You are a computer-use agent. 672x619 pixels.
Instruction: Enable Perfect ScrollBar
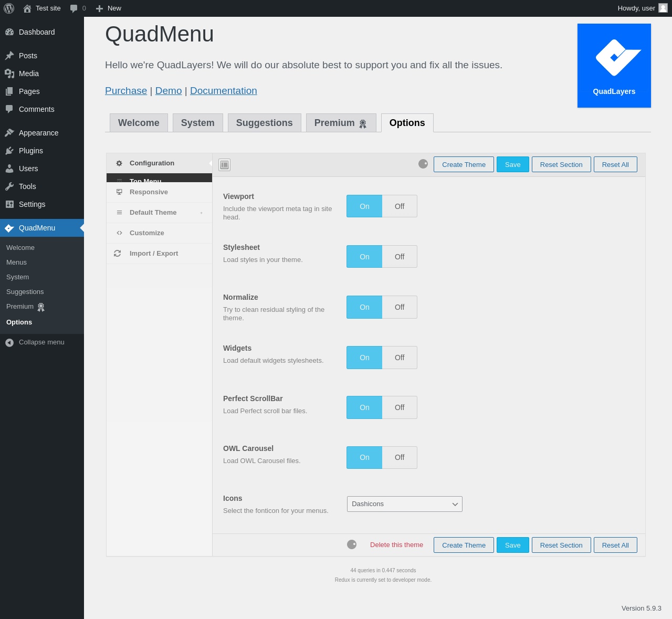point(364,407)
